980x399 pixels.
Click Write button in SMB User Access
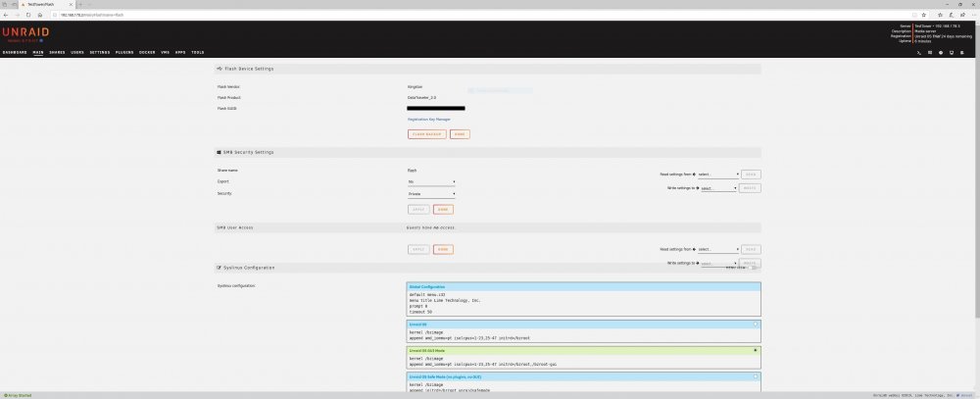pyautogui.click(x=750, y=264)
